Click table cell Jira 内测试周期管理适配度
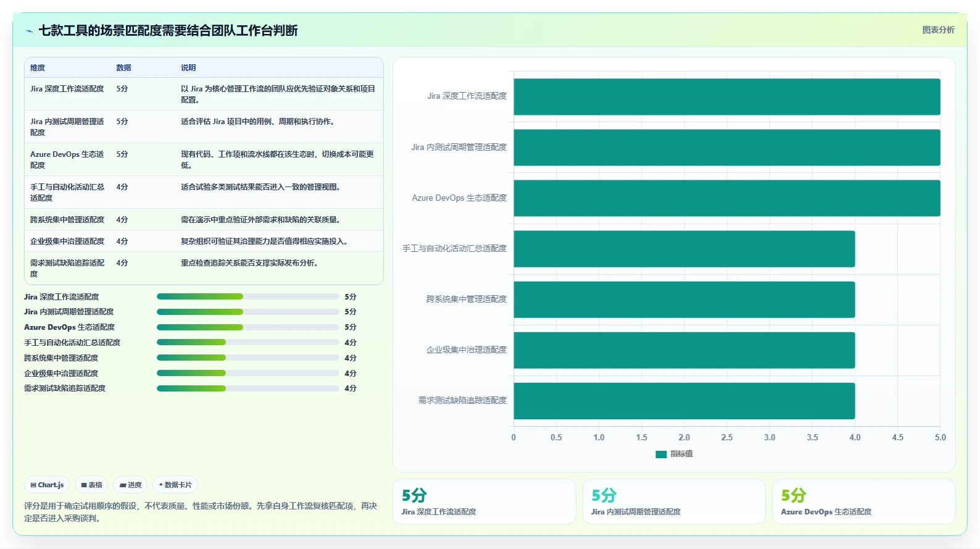This screenshot has height=549, width=980. point(67,127)
